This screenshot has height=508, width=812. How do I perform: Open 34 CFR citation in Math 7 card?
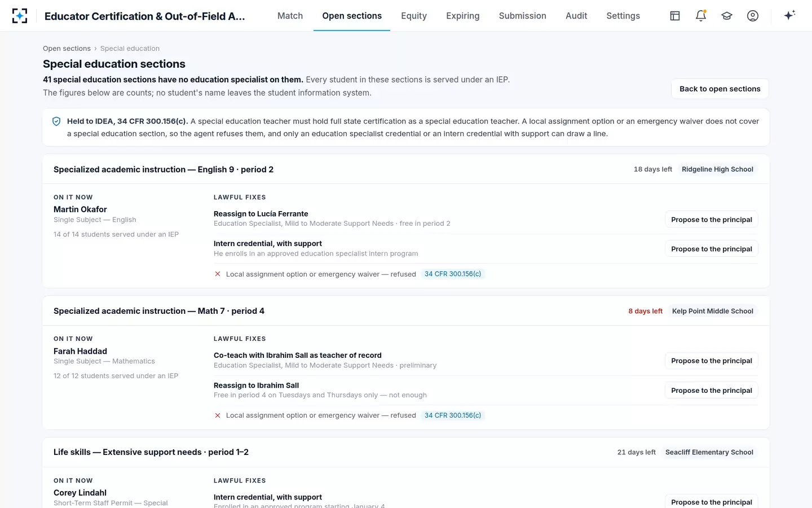(x=453, y=415)
